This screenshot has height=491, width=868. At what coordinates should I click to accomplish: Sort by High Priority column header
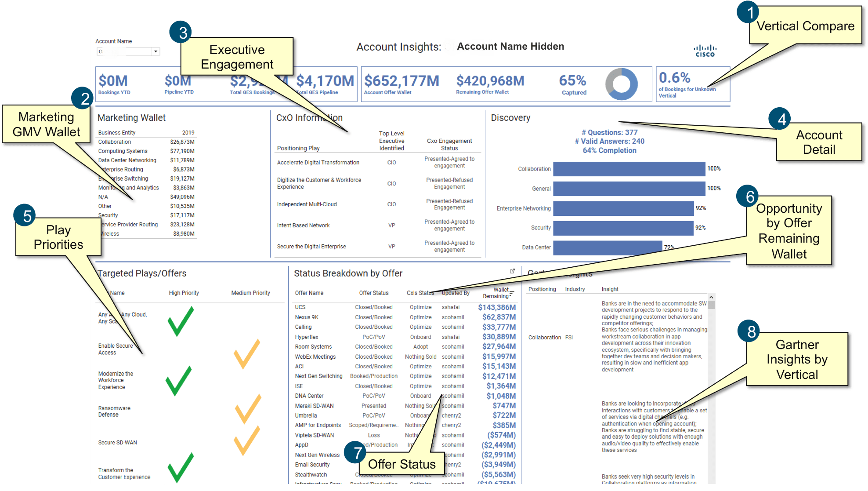(x=184, y=293)
